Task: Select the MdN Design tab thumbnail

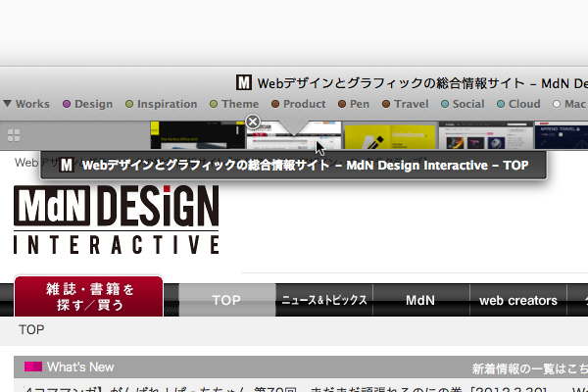Action: pyautogui.click(x=294, y=135)
